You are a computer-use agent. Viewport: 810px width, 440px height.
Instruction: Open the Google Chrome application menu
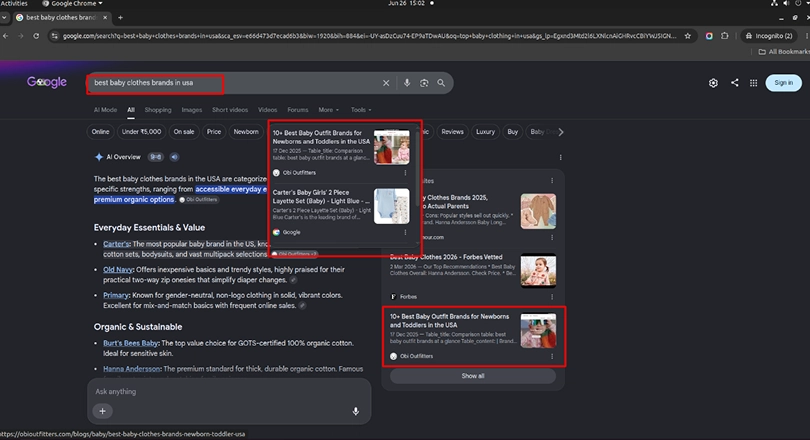pyautogui.click(x=72, y=3)
